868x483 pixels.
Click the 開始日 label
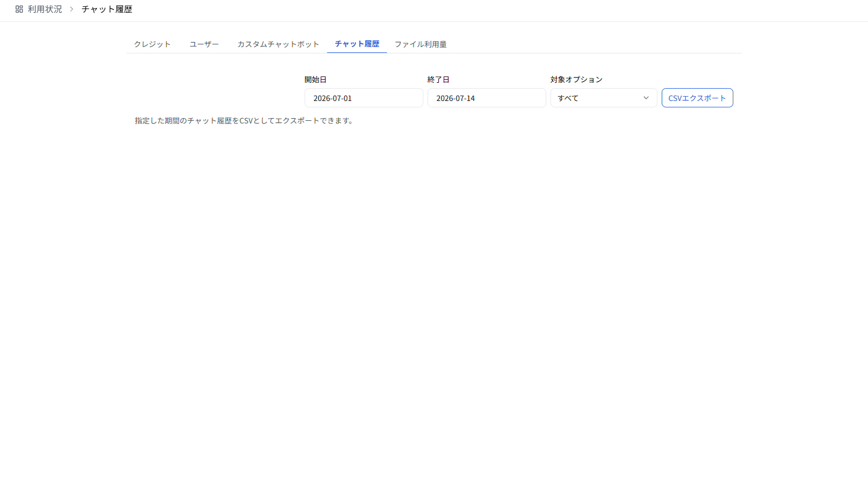coord(315,79)
